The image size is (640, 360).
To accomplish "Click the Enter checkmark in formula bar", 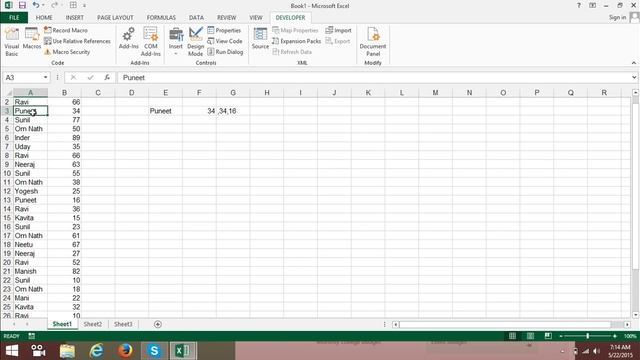I will [90, 78].
